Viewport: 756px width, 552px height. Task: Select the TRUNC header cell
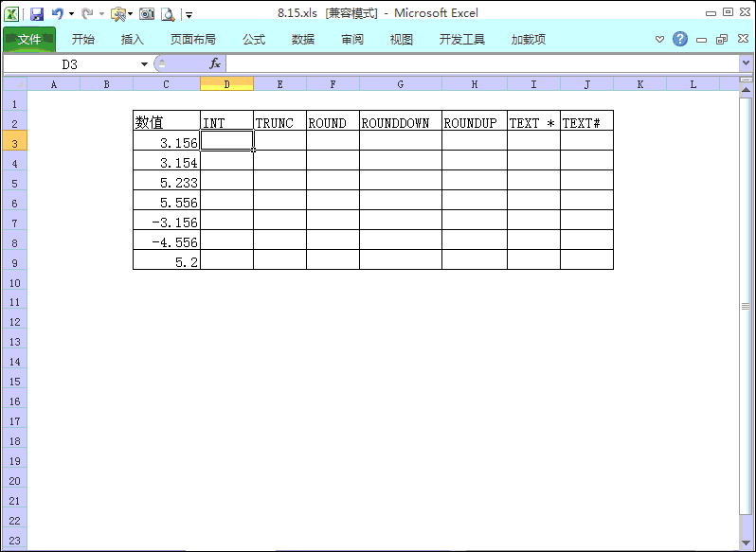coord(279,120)
